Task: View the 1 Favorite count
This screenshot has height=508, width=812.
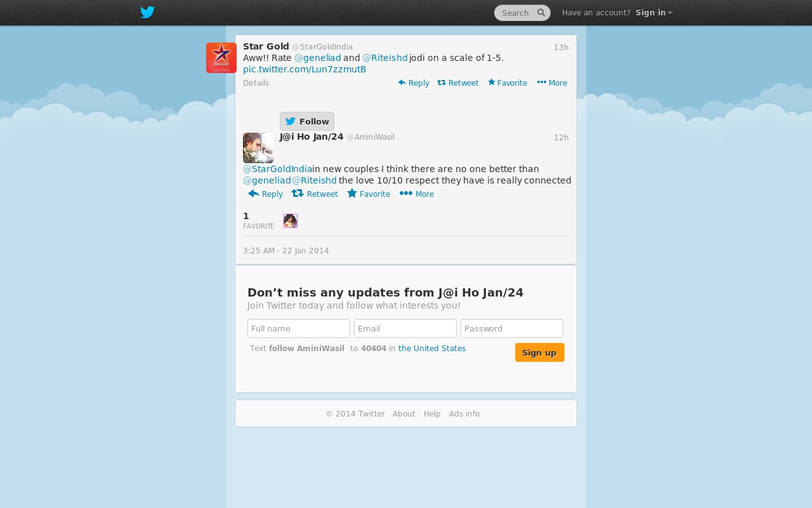Action: 259,220
